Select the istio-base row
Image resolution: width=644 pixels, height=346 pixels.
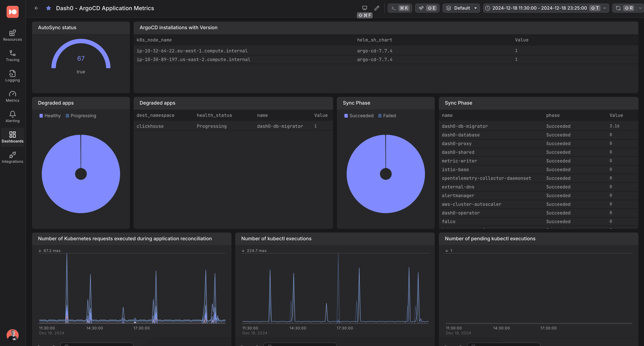click(538, 169)
